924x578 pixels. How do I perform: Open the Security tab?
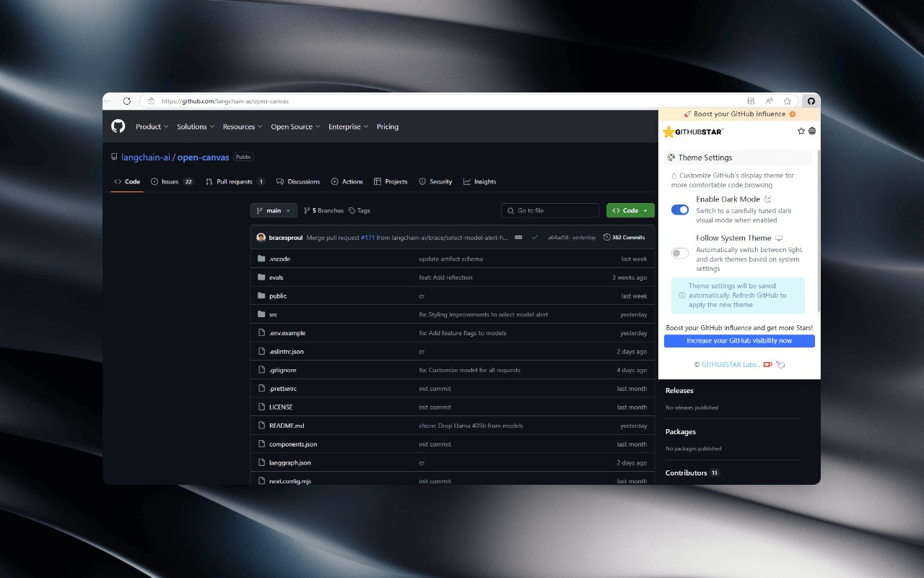point(435,181)
